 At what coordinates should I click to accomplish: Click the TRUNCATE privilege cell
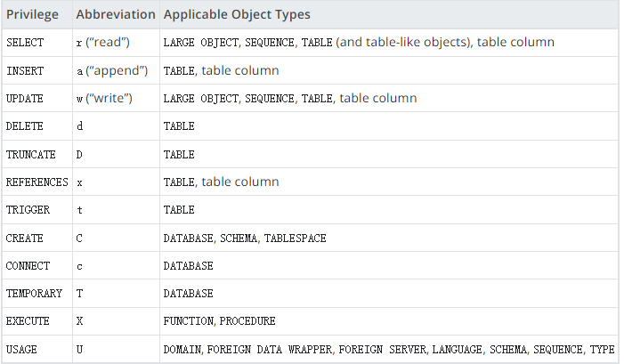click(x=30, y=154)
